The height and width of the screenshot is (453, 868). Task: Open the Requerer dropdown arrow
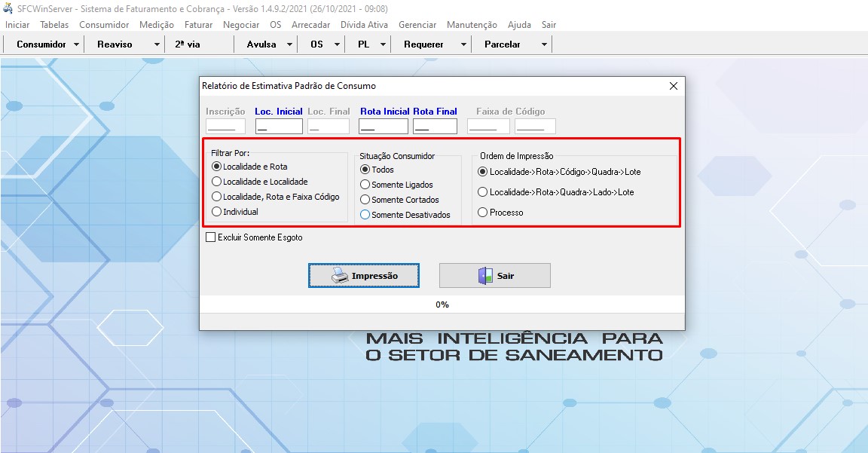pyautogui.click(x=463, y=44)
